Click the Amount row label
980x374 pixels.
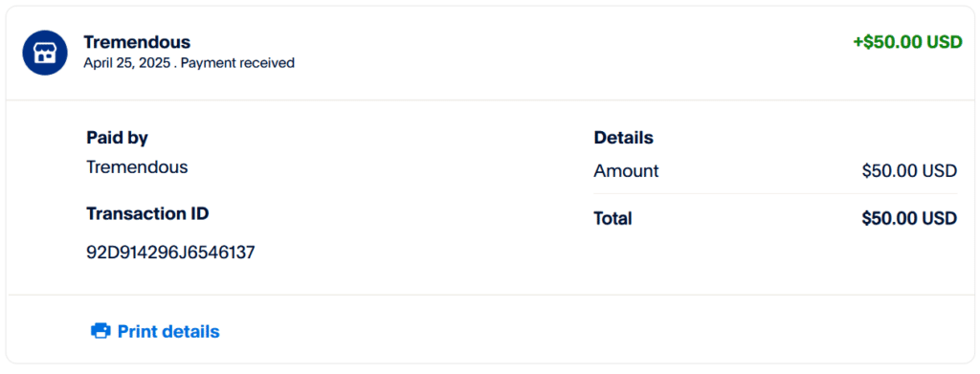point(626,171)
